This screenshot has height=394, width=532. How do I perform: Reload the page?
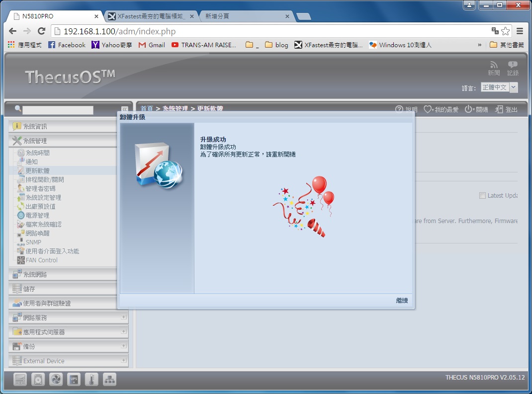click(41, 31)
